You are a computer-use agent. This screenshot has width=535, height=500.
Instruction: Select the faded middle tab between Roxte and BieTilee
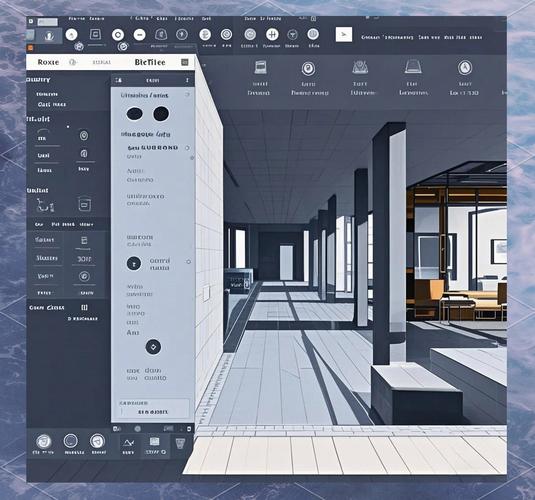[x=102, y=62]
